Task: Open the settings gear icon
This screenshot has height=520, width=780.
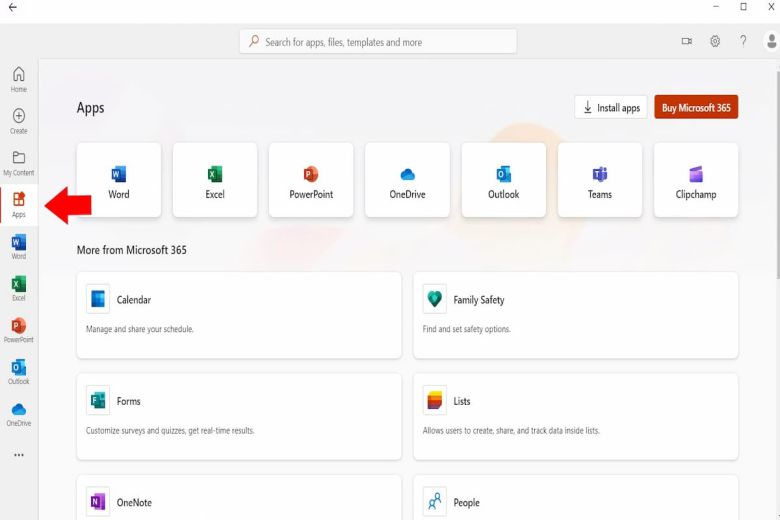Action: 715,41
